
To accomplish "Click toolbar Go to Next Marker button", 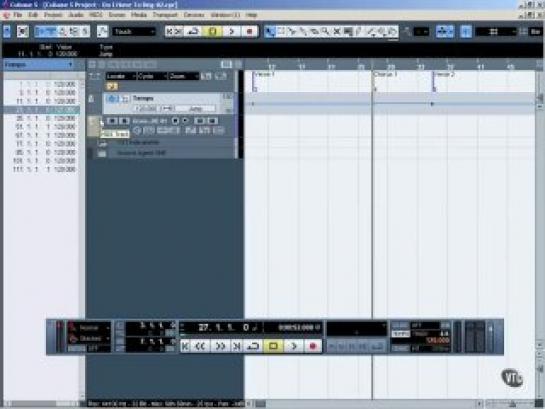I will [x=178, y=32].
